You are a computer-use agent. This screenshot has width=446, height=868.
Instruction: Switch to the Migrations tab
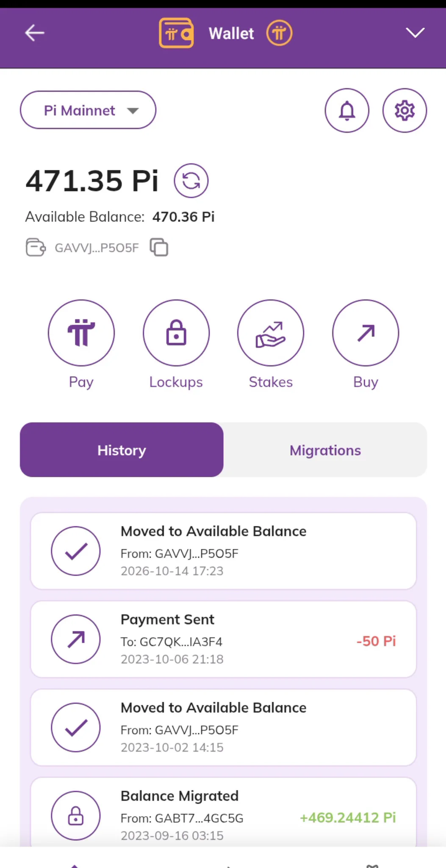pyautogui.click(x=325, y=450)
